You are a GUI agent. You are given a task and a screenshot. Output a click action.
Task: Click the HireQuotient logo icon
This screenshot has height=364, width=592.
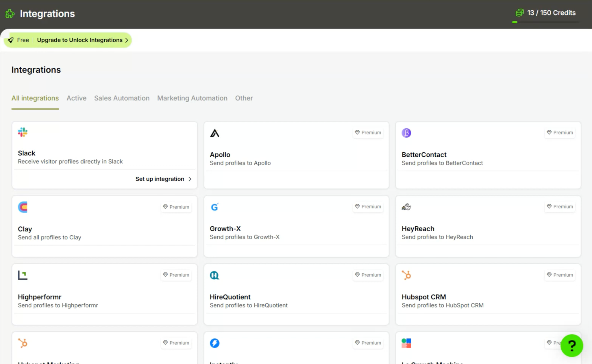tap(214, 275)
